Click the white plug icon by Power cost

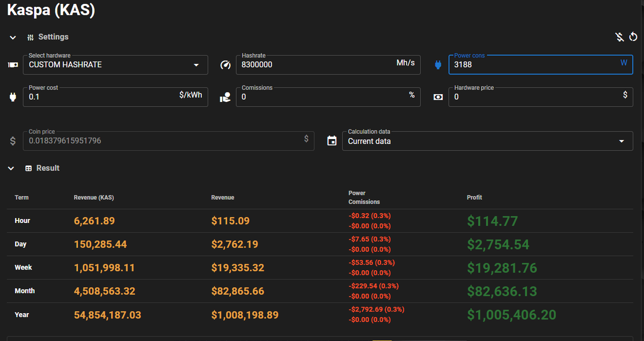click(13, 97)
